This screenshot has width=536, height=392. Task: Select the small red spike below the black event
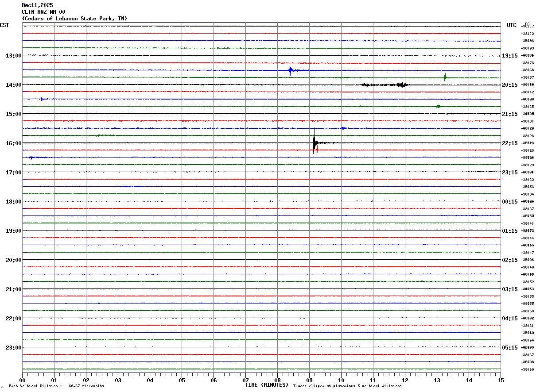pos(317,150)
